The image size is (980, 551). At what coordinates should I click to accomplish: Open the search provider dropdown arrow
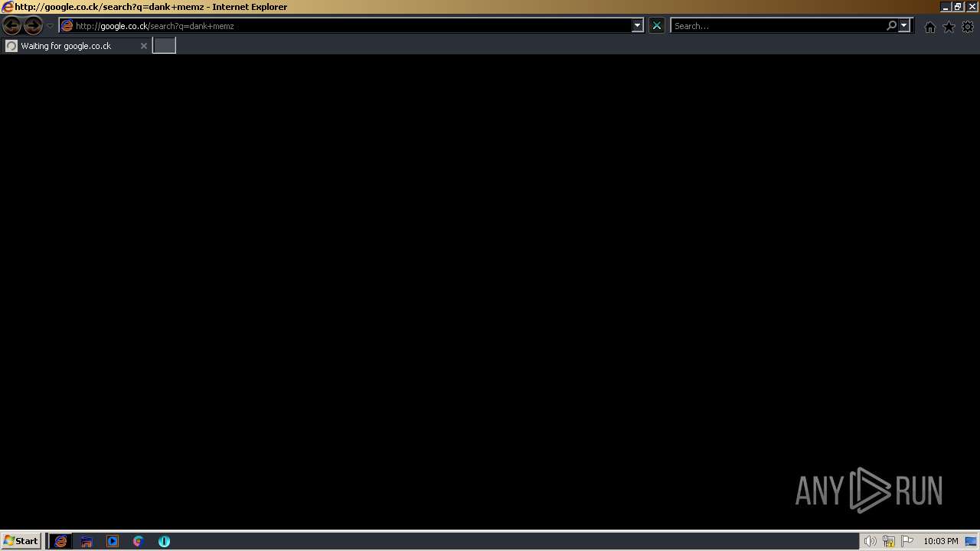(904, 26)
